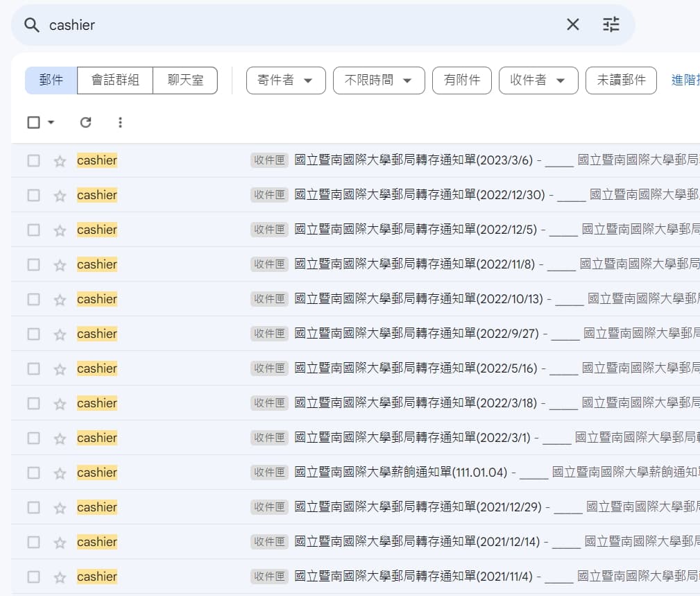The height and width of the screenshot is (596, 700).
Task: Clear the search with the X icon
Action: tap(573, 24)
